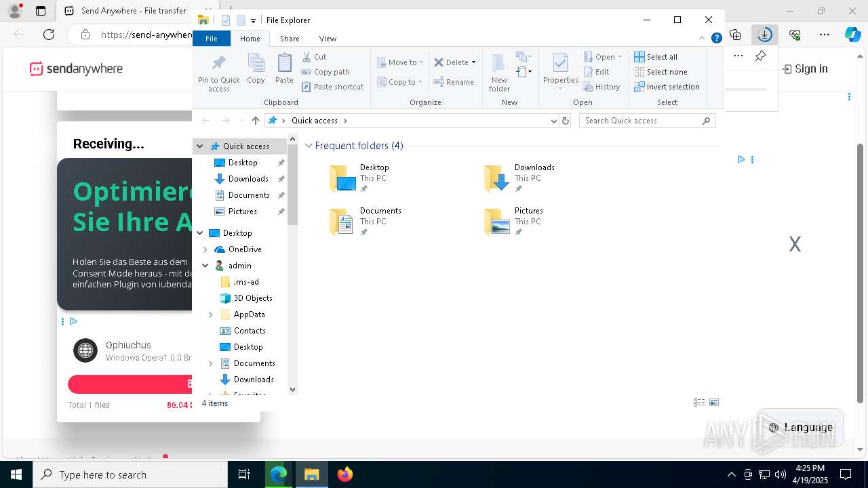Click the Edit ribbon command
The image size is (868, 488).
(596, 72)
